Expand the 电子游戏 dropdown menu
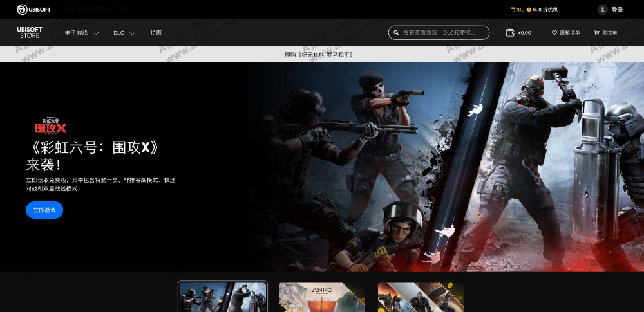 click(x=82, y=33)
